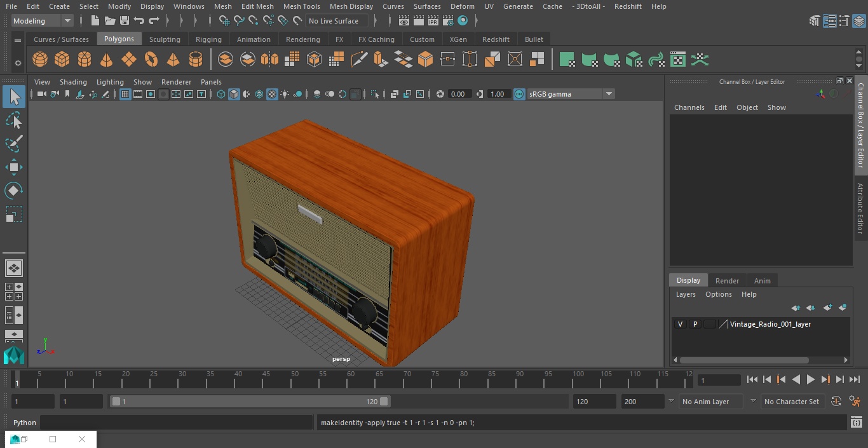Viewport: 868px width, 448px height.
Task: Click the Undo arrow icon
Action: (139, 21)
